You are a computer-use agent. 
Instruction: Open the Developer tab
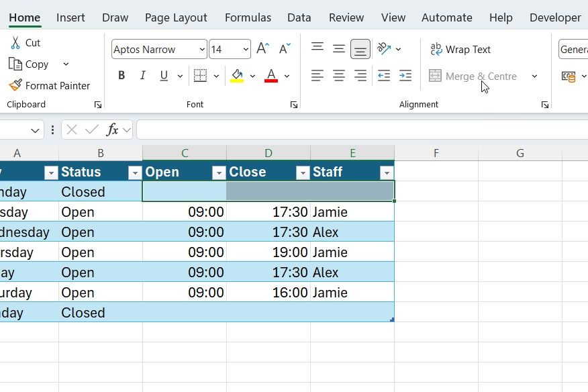555,17
